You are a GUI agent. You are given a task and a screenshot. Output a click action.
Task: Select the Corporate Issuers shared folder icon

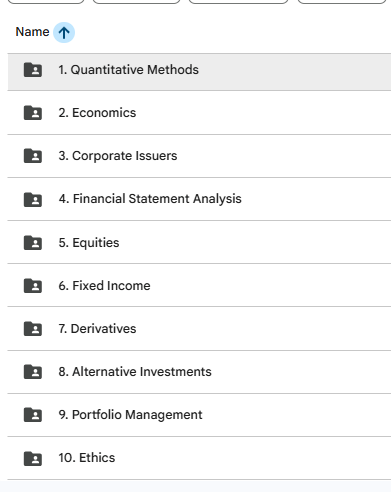tap(33, 156)
